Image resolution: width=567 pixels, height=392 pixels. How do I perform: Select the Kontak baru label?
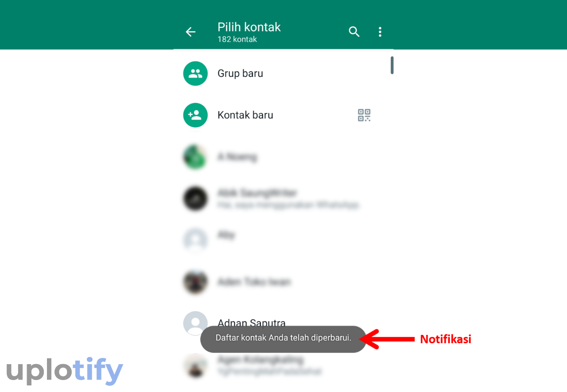[245, 115]
